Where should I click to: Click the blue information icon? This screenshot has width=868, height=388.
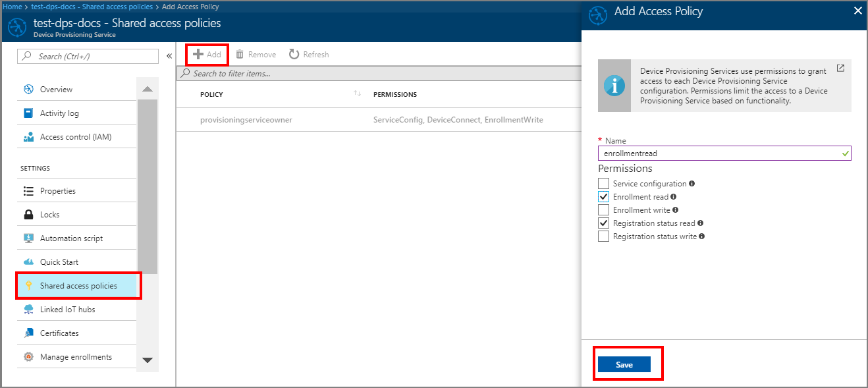[x=614, y=86]
